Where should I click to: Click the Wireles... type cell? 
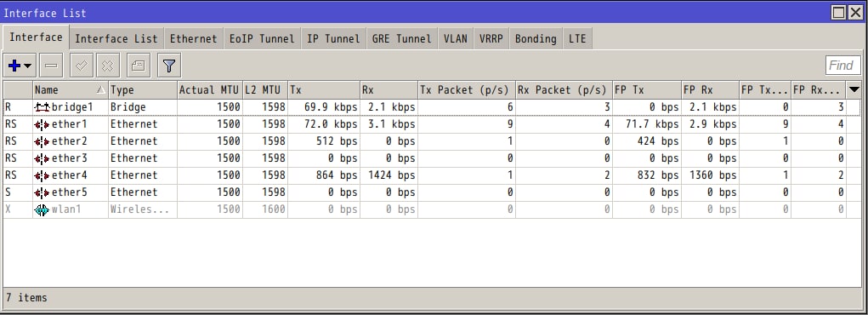point(140,209)
